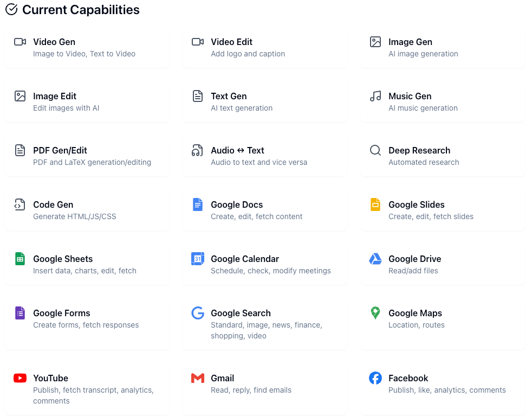
Task: Click the Google Slides yellow icon
Action: pos(375,204)
